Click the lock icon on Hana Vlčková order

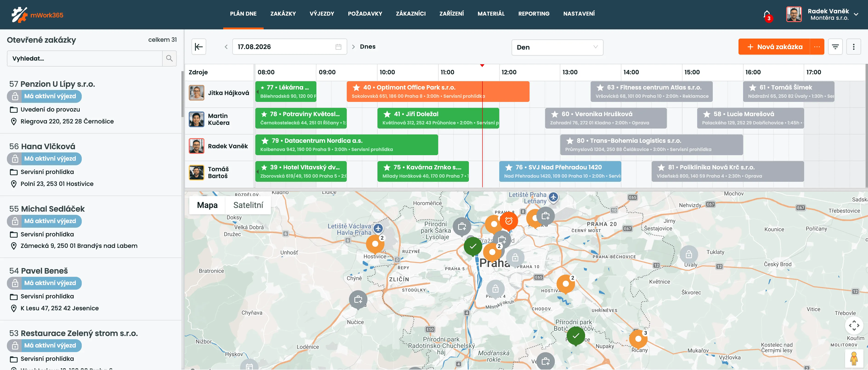[15, 159]
